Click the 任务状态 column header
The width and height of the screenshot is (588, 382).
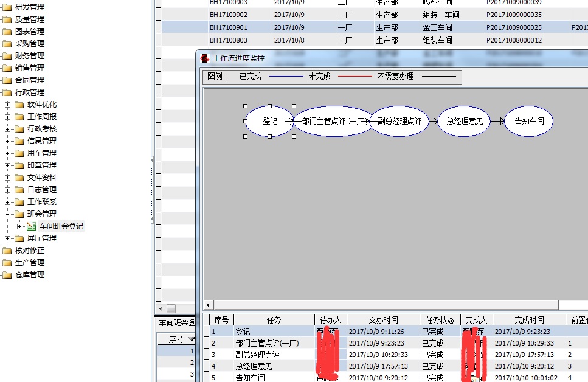pos(440,320)
